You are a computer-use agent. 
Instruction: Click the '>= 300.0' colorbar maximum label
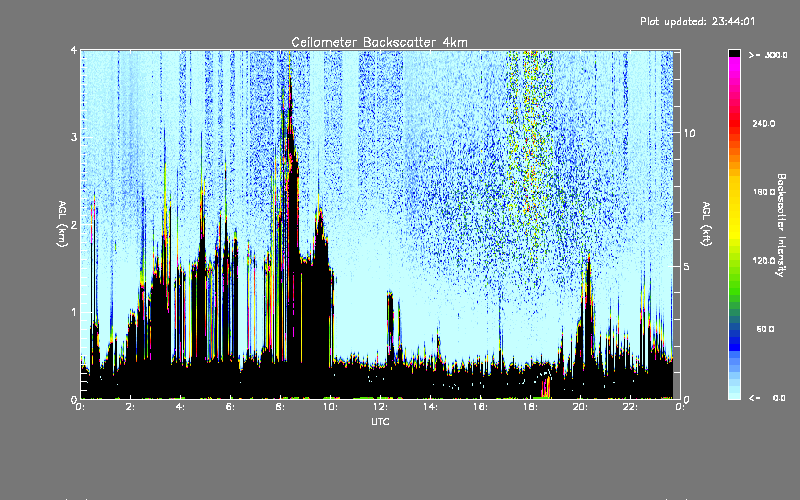[x=768, y=55]
